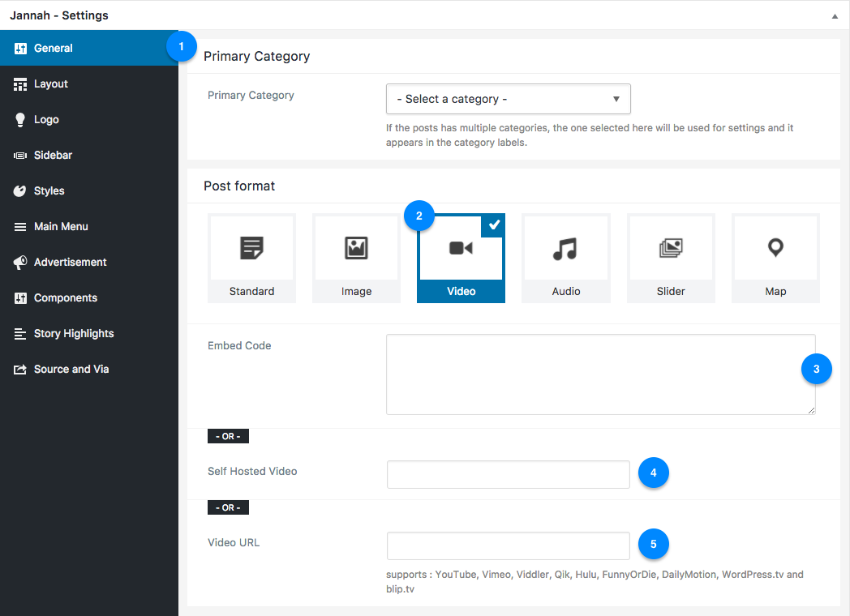The width and height of the screenshot is (850, 616).
Task: Switch to the Main Menu tab
Action: (x=89, y=226)
